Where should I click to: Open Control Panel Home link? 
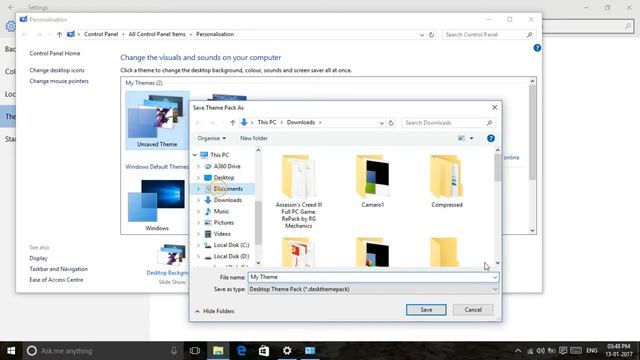point(55,53)
